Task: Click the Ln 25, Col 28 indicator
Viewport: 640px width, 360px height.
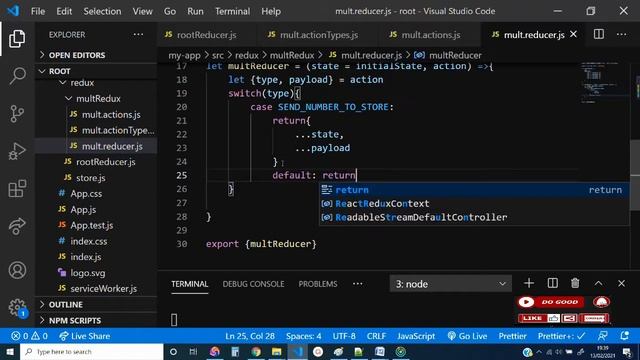Action: click(250, 336)
